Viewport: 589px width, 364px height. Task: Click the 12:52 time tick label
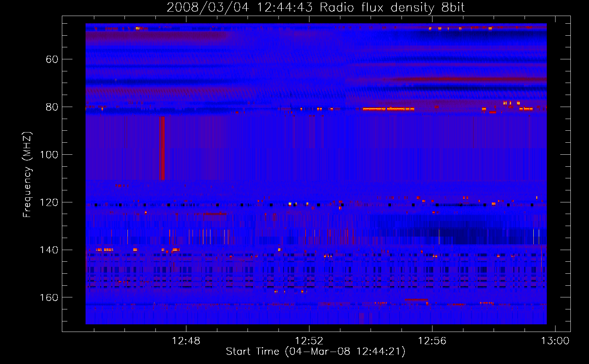coord(309,341)
